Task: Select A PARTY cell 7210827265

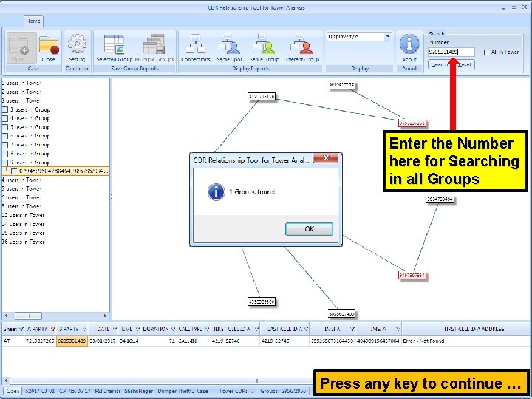Action: click(x=40, y=341)
